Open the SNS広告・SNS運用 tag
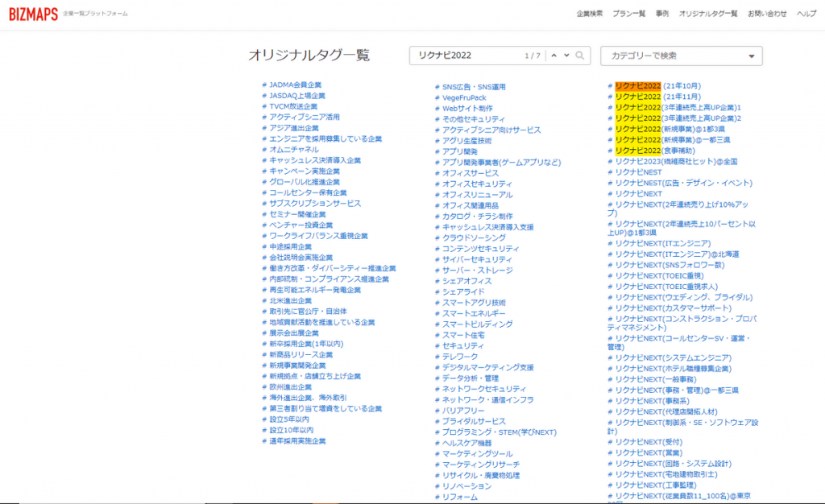Image resolution: width=825 pixels, height=504 pixels. pos(474,87)
